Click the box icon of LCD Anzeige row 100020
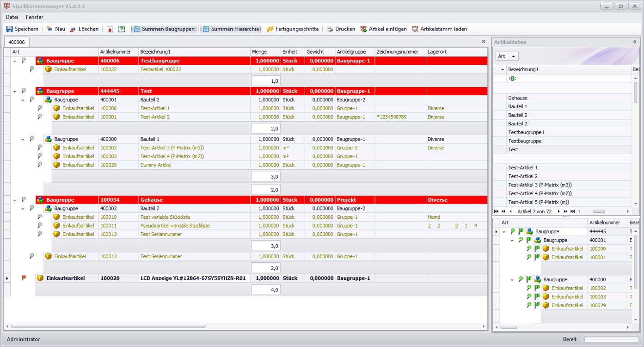The width and height of the screenshot is (644, 347). pos(40,278)
